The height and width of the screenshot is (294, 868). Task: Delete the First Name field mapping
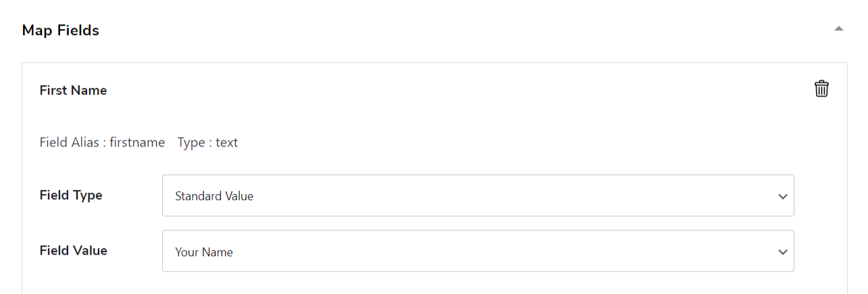[821, 89]
